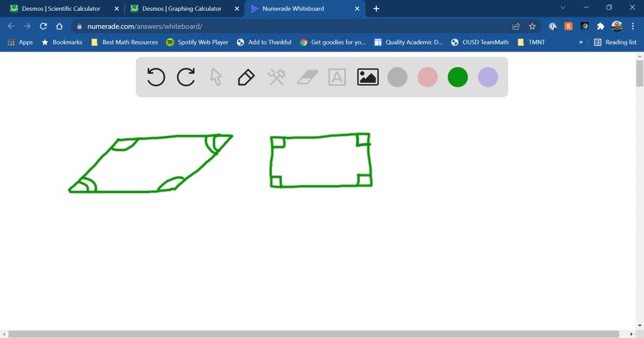Switch to Desmos Graphing Calculator tab
The width and height of the screenshot is (644, 338).
(x=182, y=9)
